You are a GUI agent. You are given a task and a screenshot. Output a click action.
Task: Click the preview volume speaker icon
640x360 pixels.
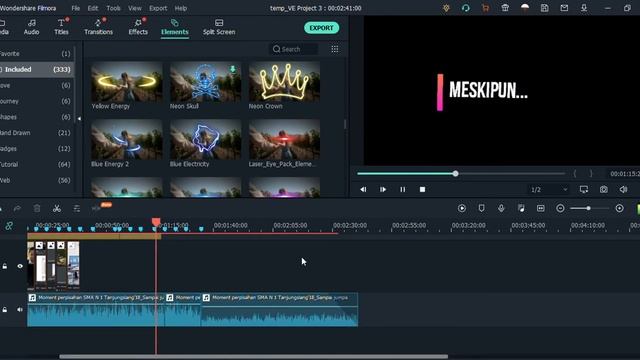623,189
